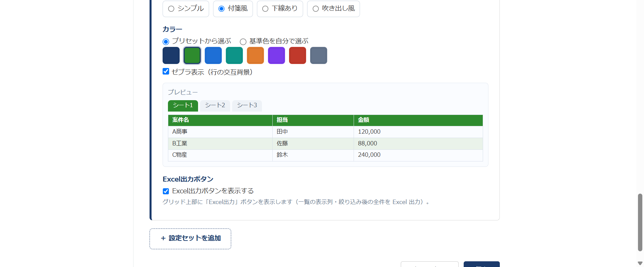Click the page vertical scrollbar thumb

coord(640,222)
